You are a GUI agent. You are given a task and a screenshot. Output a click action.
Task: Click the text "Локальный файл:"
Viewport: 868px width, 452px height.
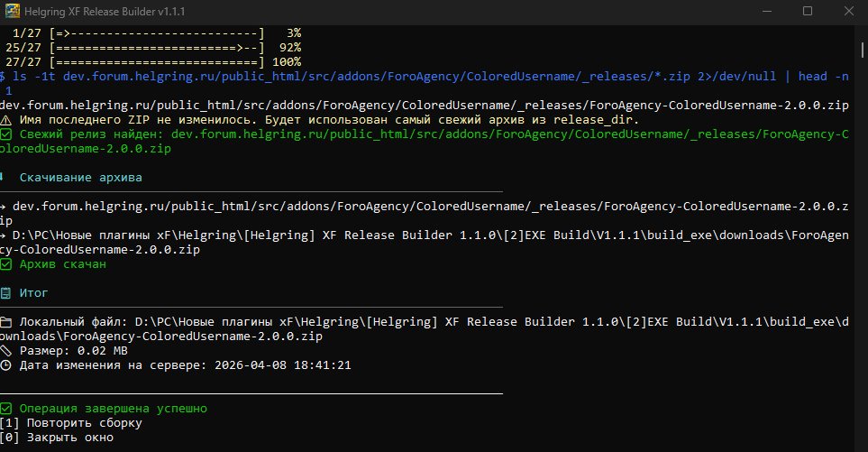[74, 322]
